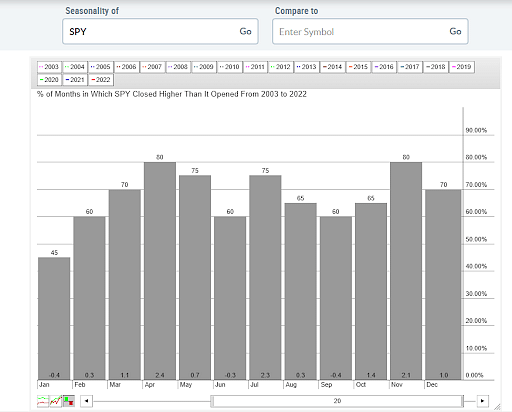512x412 pixels.
Task: Toggle the 2018 year legend
Action: 436,67
